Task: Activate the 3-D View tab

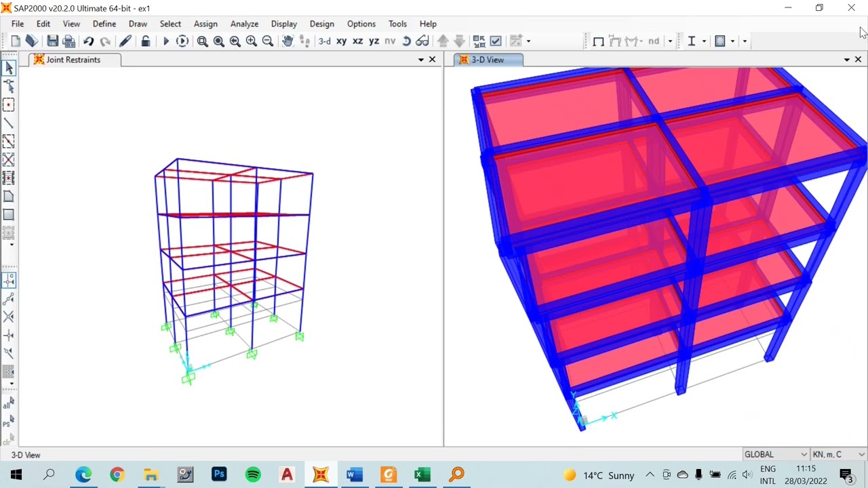Action: (x=488, y=60)
